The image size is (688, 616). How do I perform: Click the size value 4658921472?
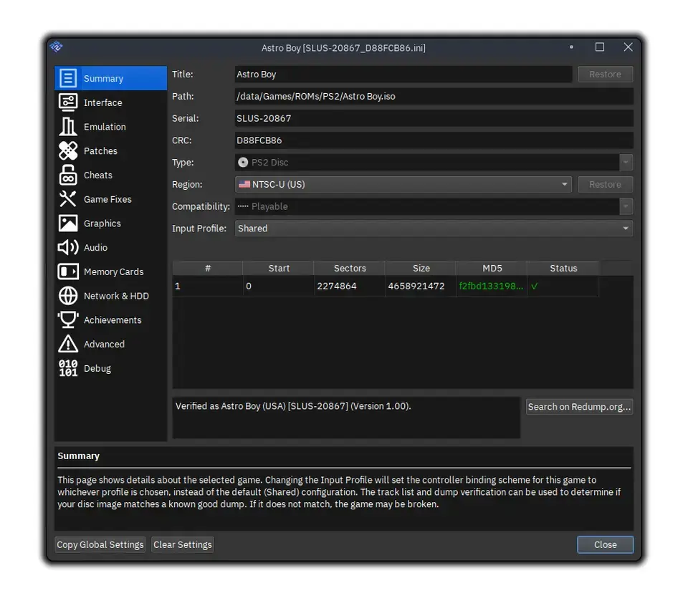[416, 286]
